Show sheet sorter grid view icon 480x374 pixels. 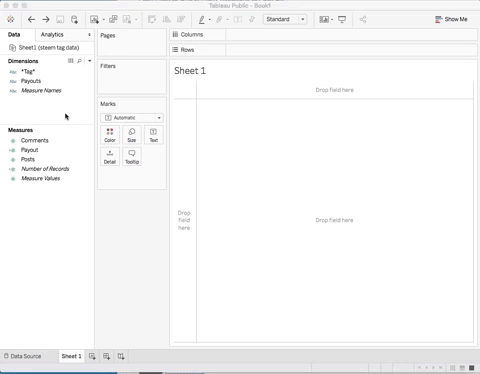(452, 368)
